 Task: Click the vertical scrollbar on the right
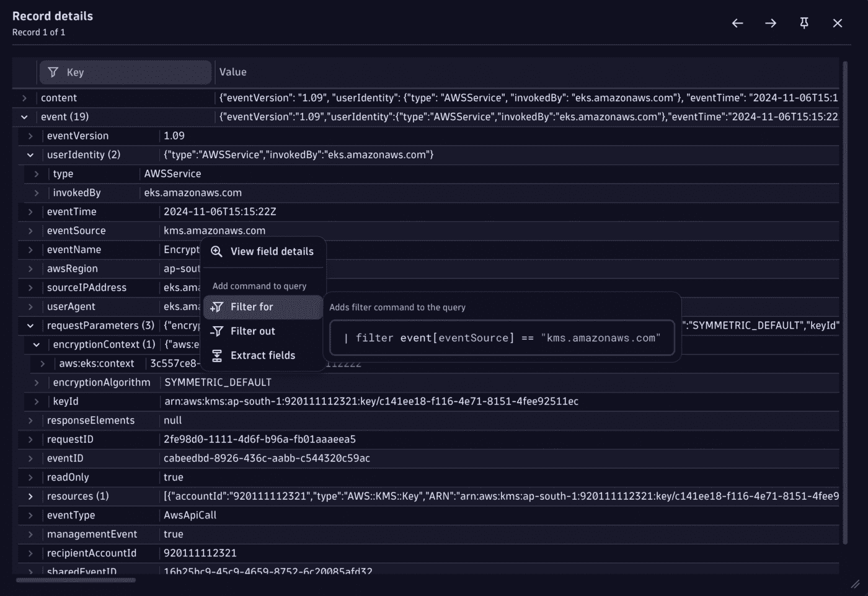(844, 303)
